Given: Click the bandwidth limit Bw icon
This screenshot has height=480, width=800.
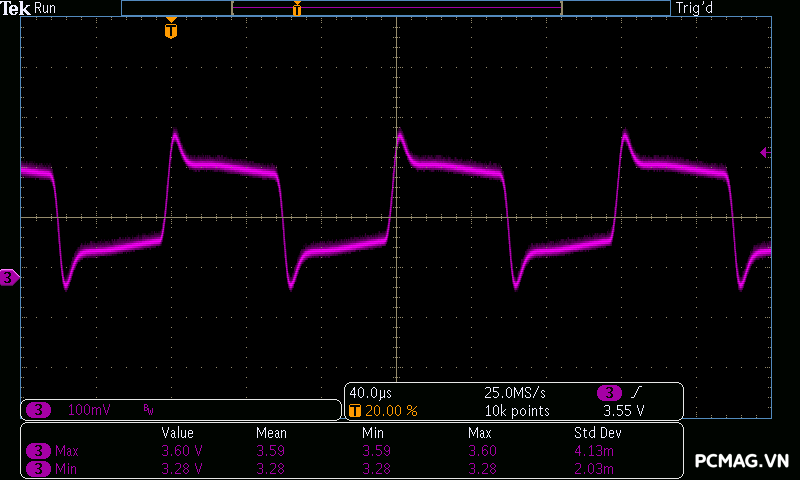Looking at the screenshot, I should pyautogui.click(x=148, y=409).
